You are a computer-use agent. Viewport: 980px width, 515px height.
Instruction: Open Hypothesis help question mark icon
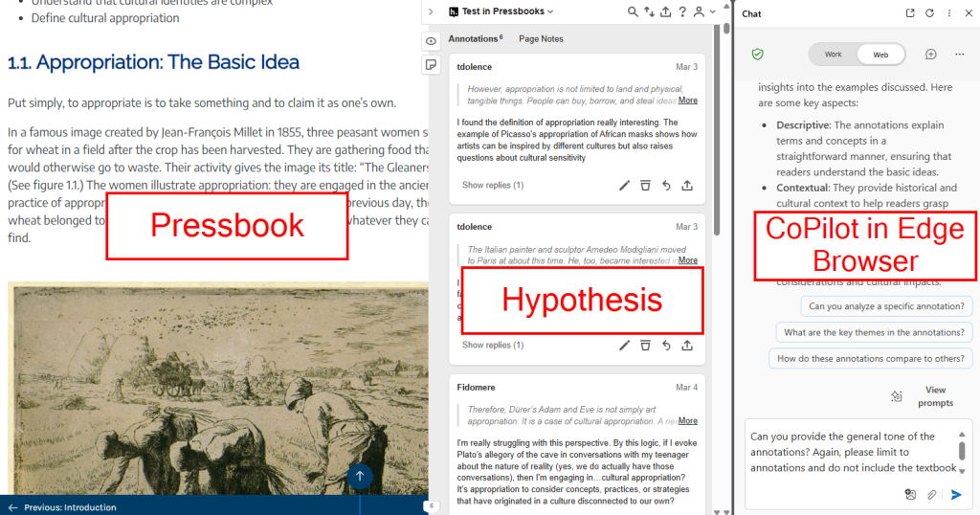pos(682,11)
